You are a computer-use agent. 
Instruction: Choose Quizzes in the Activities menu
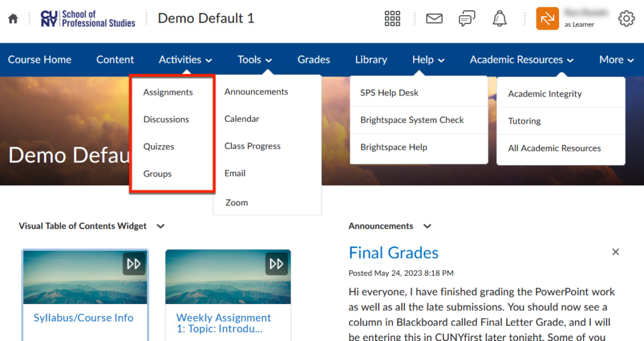click(158, 146)
